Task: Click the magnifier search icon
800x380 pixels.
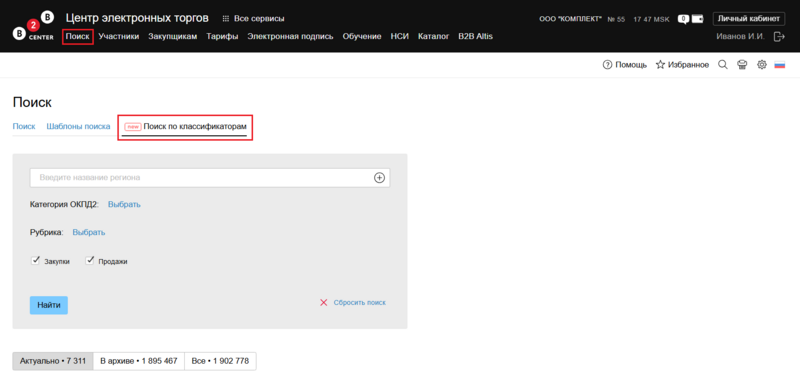Action: 722,65
